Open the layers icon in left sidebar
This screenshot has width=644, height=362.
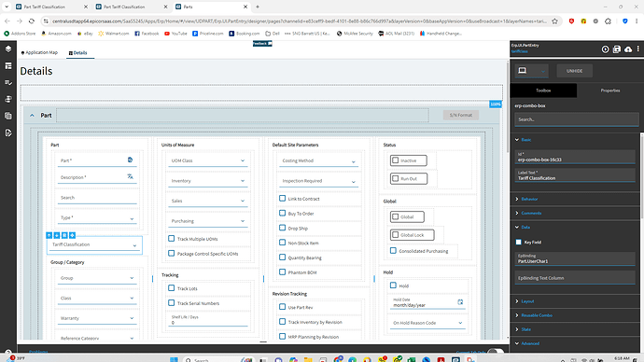click(8, 49)
